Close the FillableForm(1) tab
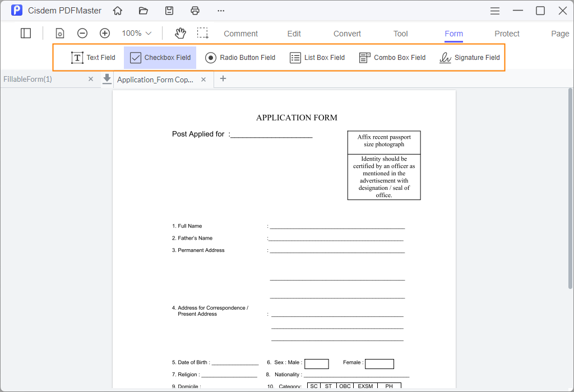This screenshot has height=392, width=574. [90, 79]
